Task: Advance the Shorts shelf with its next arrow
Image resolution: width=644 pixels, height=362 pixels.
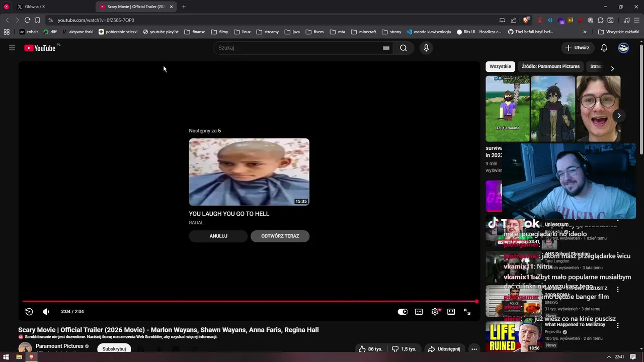Action: [x=619, y=116]
